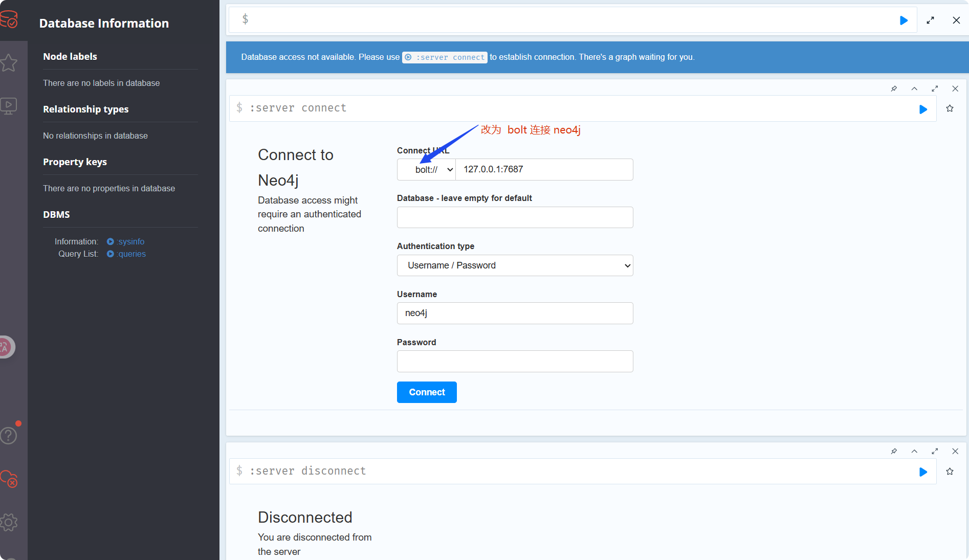Close the server connect frame

955,88
